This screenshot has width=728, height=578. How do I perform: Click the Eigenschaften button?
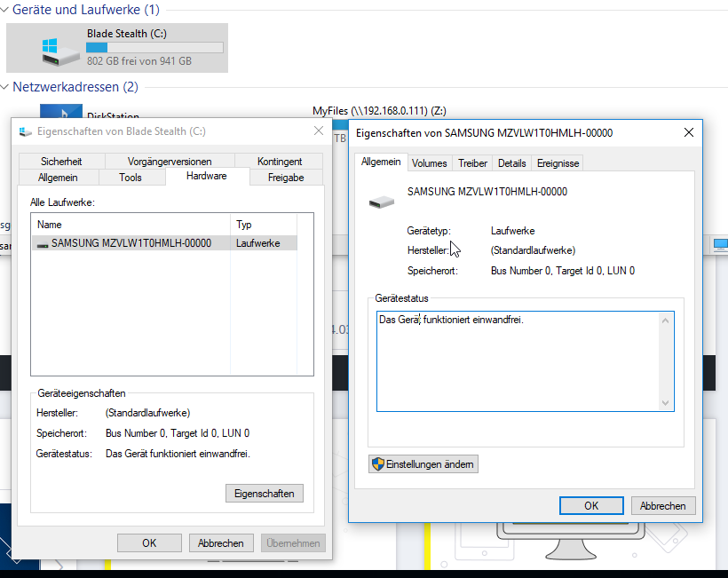[x=265, y=494]
